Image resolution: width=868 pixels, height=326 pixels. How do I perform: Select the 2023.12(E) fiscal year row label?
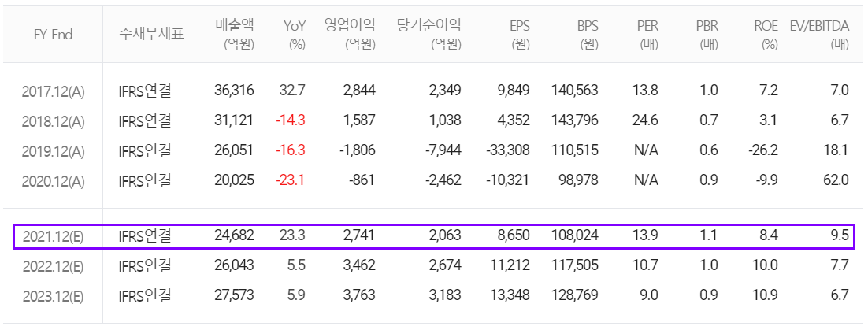coord(53,296)
